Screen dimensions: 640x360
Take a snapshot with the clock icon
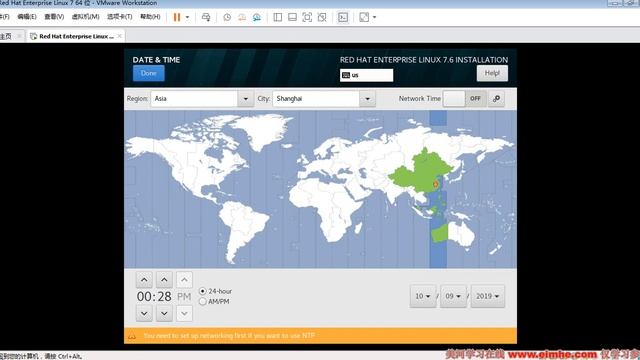(227, 17)
